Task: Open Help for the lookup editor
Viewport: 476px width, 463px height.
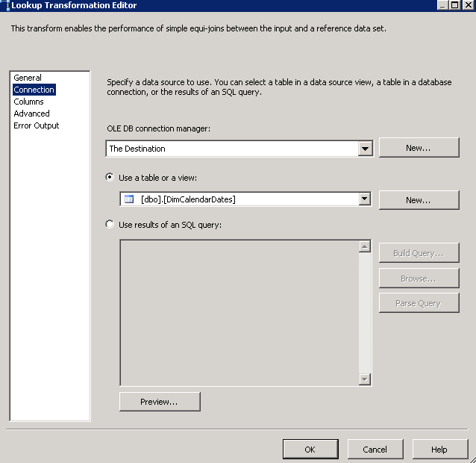Action: (x=439, y=450)
